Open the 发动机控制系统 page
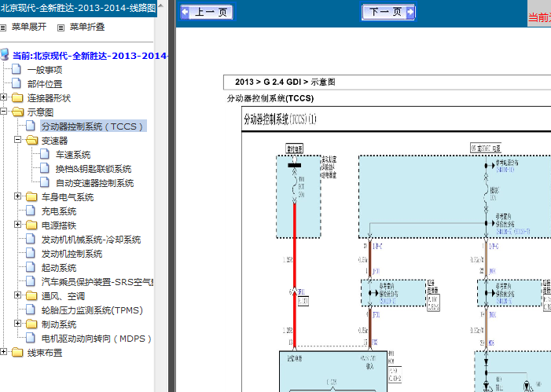This screenshot has width=551, height=392. tap(72, 254)
